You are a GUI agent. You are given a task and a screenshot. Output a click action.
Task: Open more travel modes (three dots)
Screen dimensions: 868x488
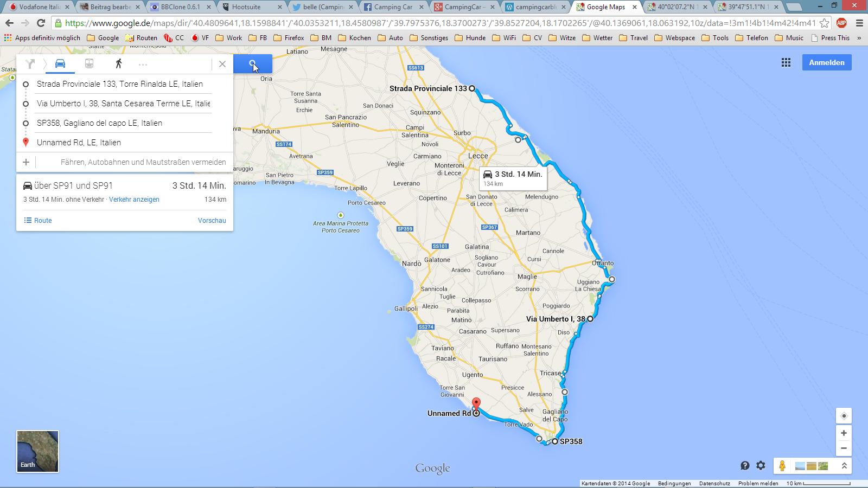tap(143, 65)
